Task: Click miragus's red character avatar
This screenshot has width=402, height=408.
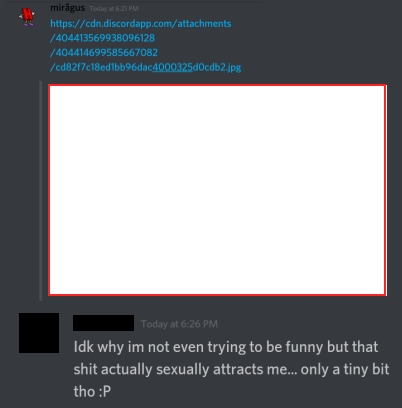Action: 27,17
